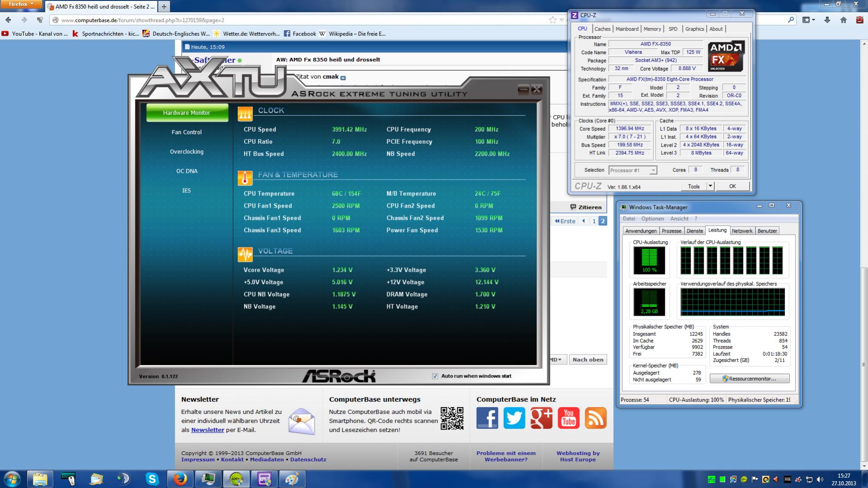868x488 pixels.
Task: Open the Wikipedia bookmark
Action: click(352, 33)
